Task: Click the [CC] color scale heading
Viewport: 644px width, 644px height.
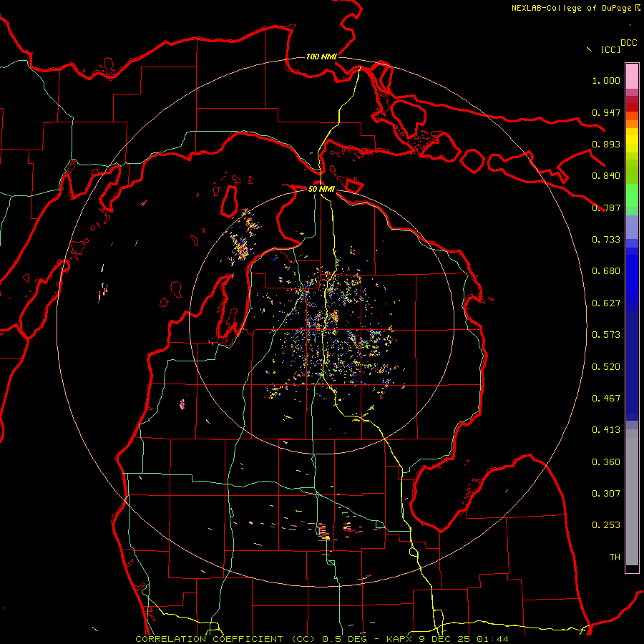Action: [610, 49]
